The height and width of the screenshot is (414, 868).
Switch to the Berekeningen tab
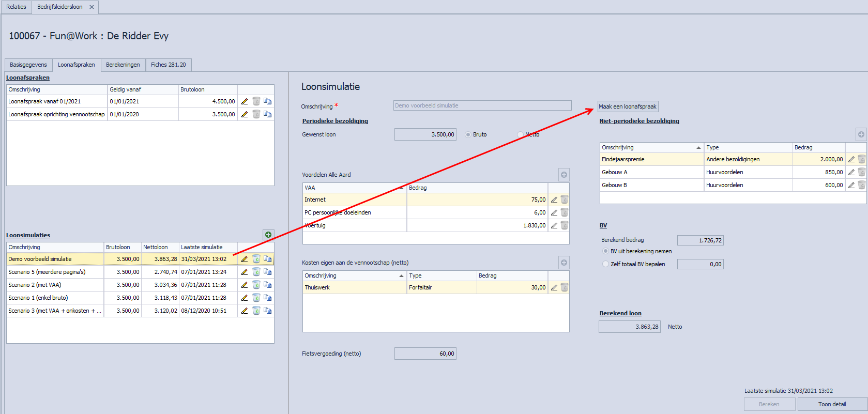coord(123,65)
